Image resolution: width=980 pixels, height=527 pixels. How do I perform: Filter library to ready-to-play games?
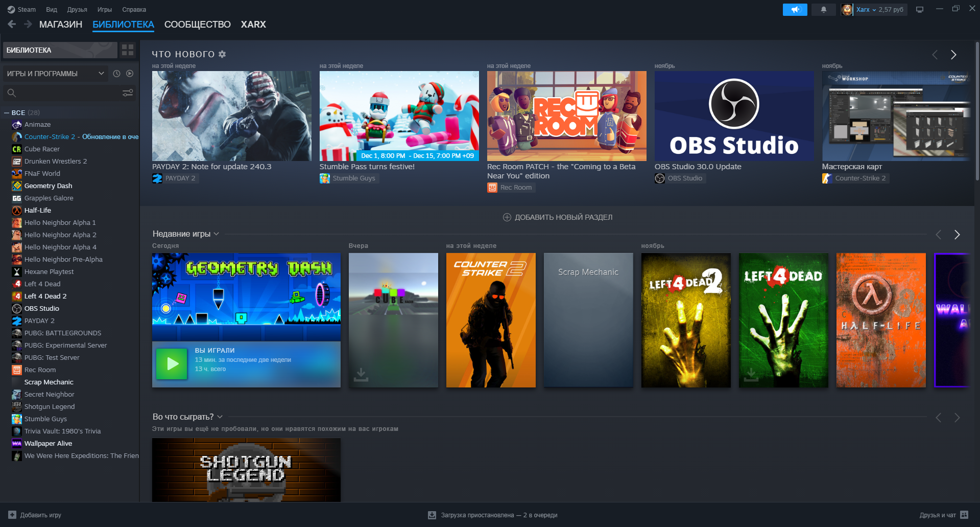130,74
